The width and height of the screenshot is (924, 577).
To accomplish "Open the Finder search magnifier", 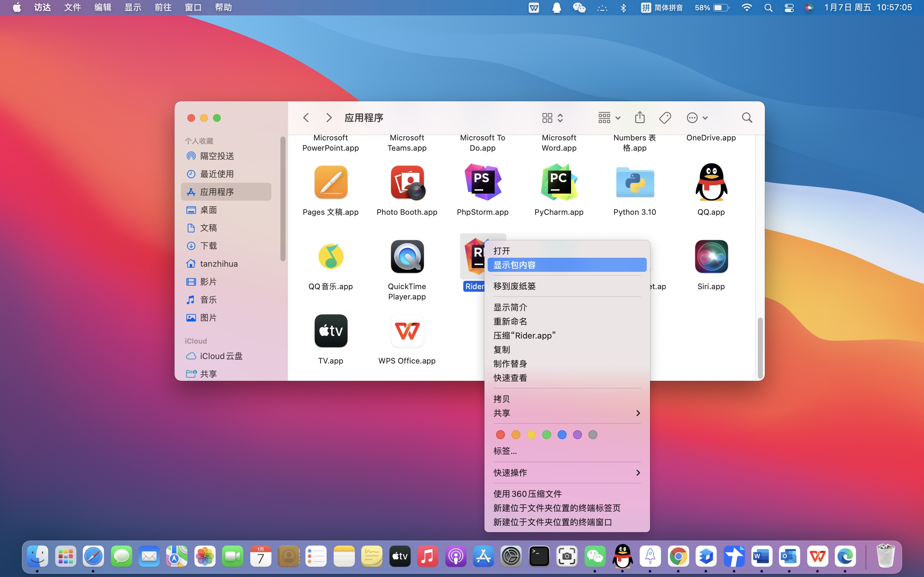I will click(x=747, y=118).
